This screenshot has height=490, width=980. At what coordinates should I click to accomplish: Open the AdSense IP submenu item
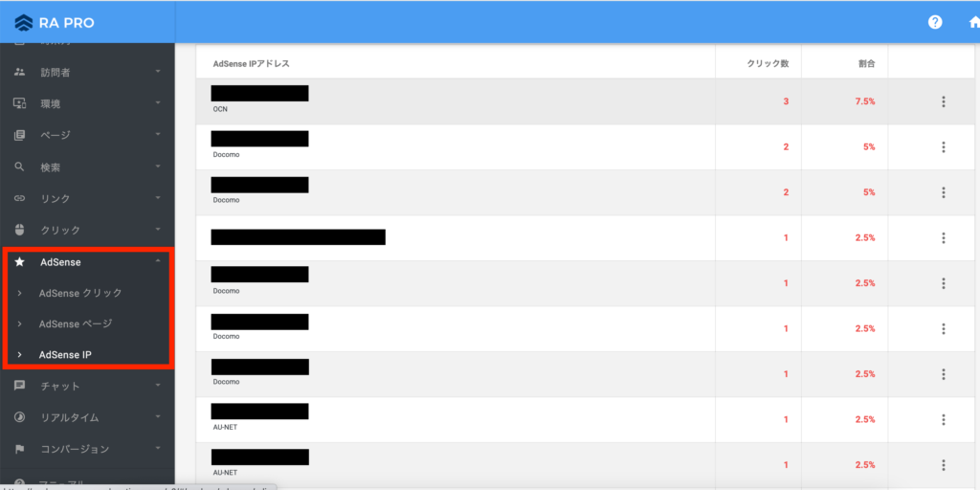[65, 355]
